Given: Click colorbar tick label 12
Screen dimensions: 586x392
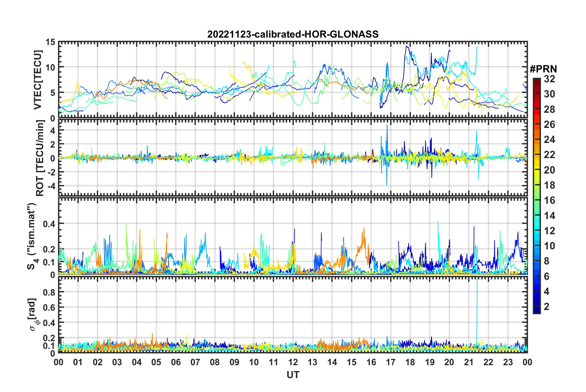Looking at the screenshot, I should [x=549, y=231].
